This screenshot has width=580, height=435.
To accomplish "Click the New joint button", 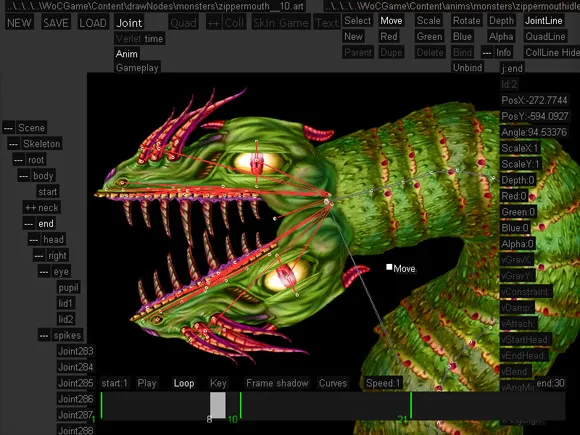I will pos(354,36).
